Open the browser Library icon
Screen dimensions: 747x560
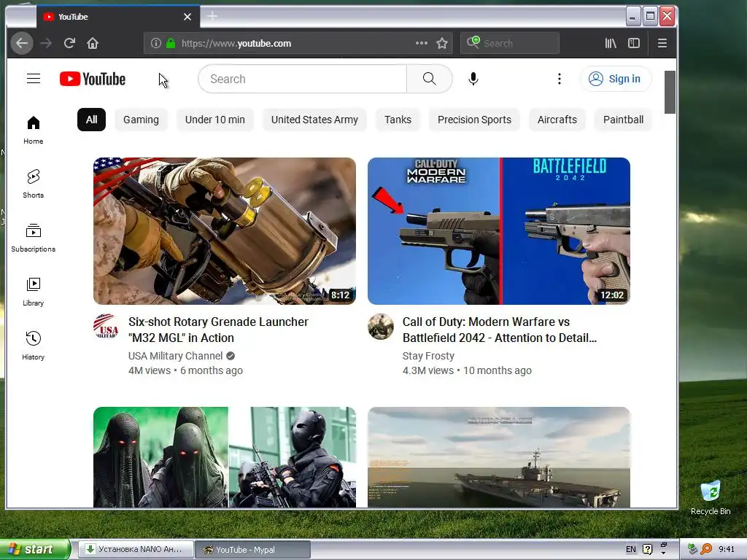point(611,43)
